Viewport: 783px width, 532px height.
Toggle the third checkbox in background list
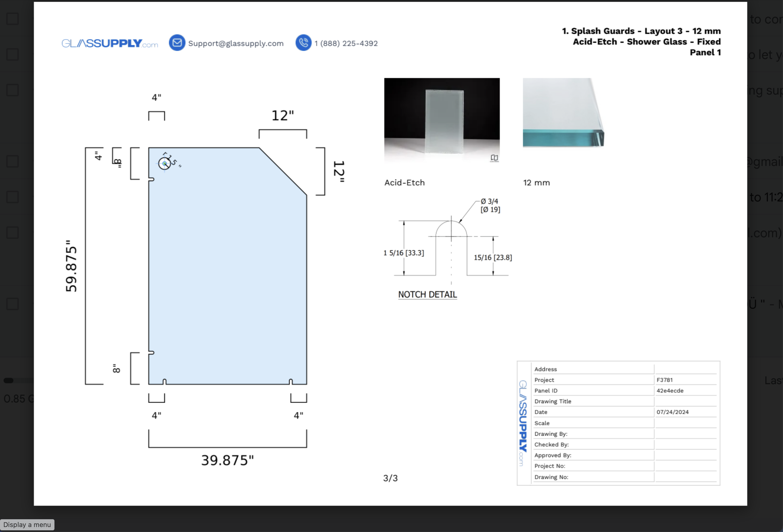pos(13,90)
